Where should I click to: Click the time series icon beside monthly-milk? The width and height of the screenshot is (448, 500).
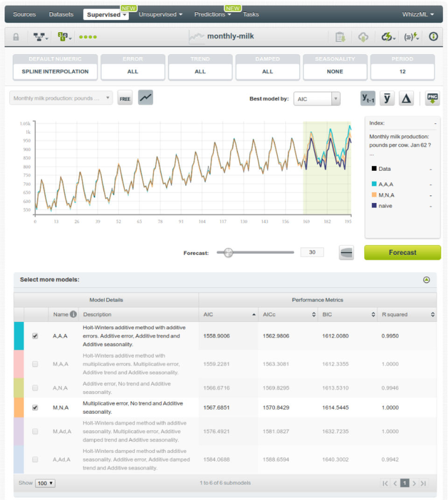196,37
